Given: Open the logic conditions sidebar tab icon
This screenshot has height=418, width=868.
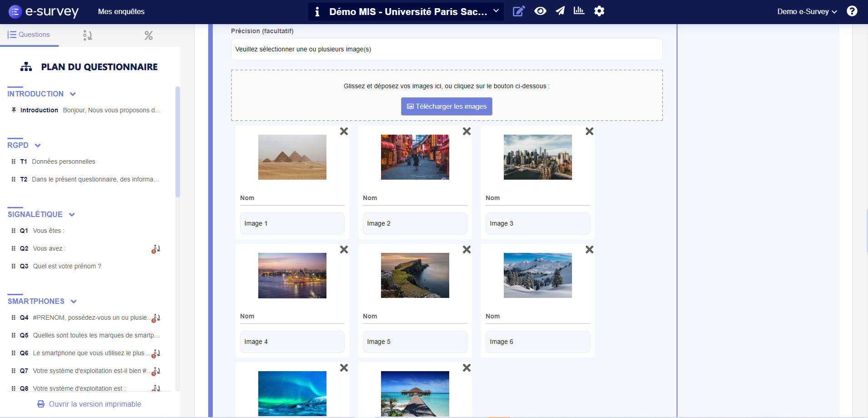Looking at the screenshot, I should coord(88,35).
